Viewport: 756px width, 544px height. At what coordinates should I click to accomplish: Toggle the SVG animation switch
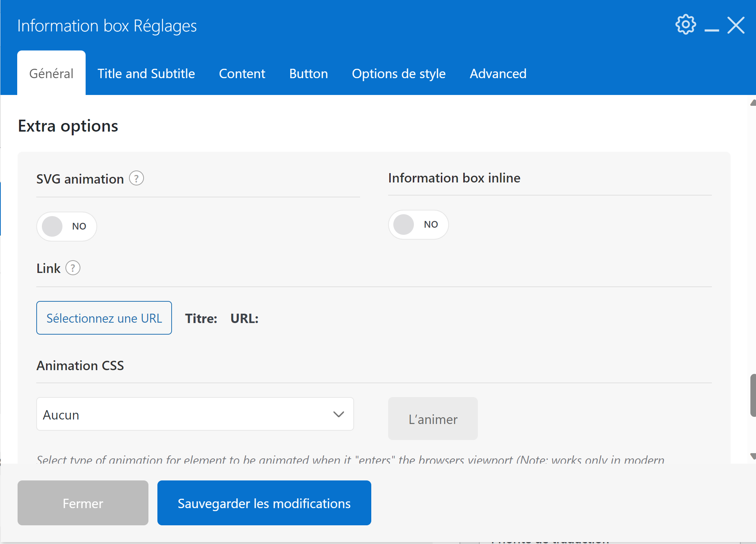pos(67,226)
